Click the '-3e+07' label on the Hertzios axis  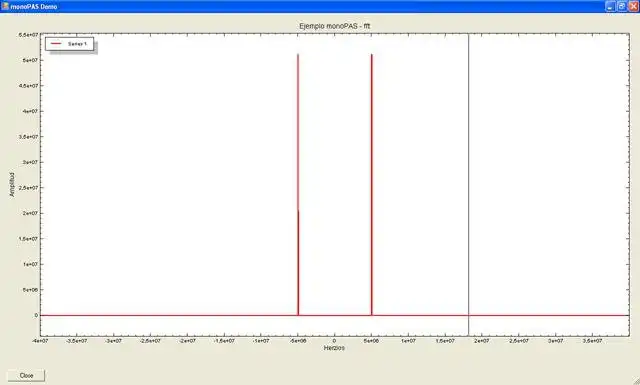pyautogui.click(x=113, y=340)
